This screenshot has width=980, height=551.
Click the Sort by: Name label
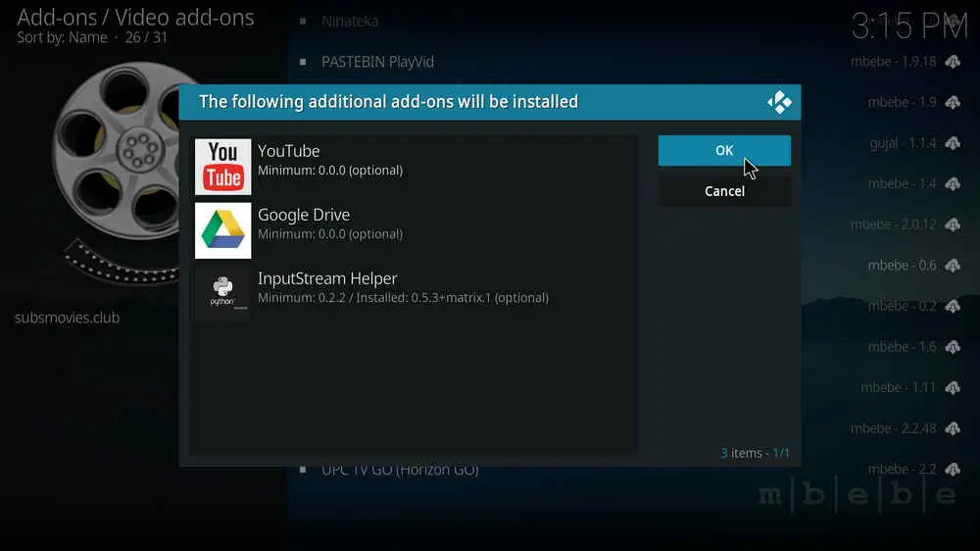click(62, 37)
